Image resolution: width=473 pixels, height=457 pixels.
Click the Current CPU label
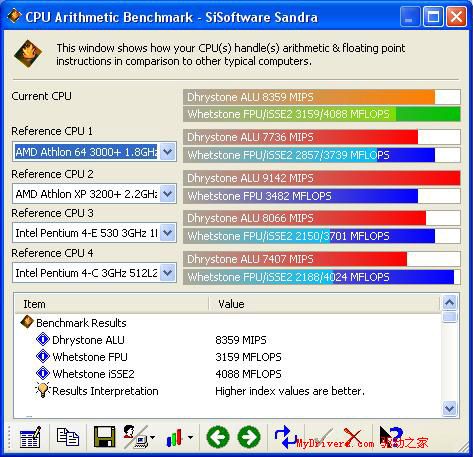(41, 96)
